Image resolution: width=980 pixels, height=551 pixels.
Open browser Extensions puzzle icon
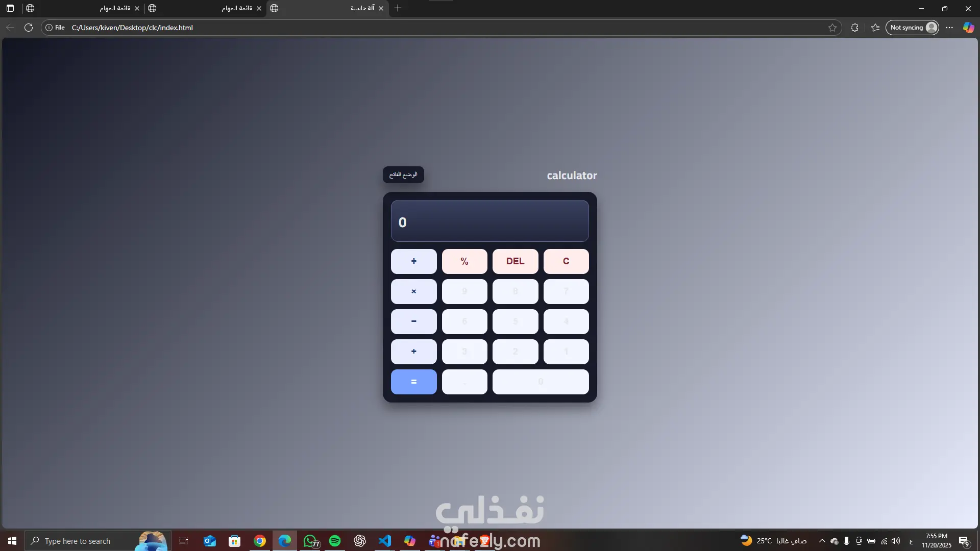854,28
